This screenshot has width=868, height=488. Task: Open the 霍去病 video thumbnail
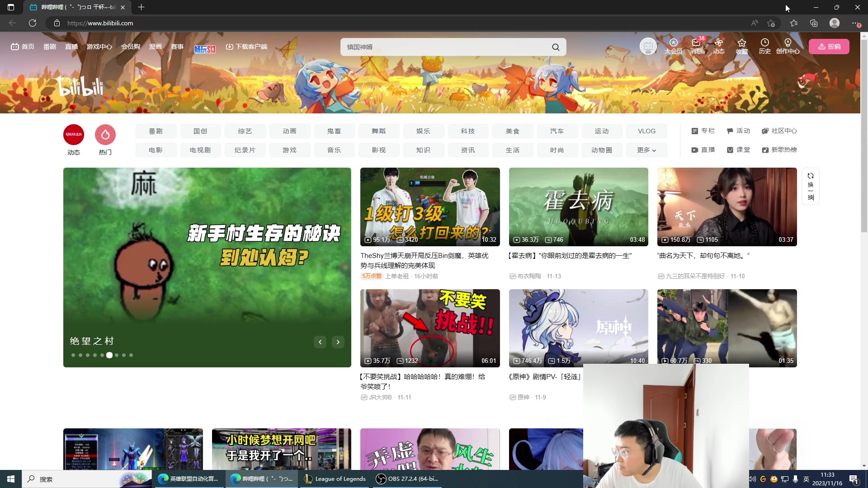click(579, 207)
